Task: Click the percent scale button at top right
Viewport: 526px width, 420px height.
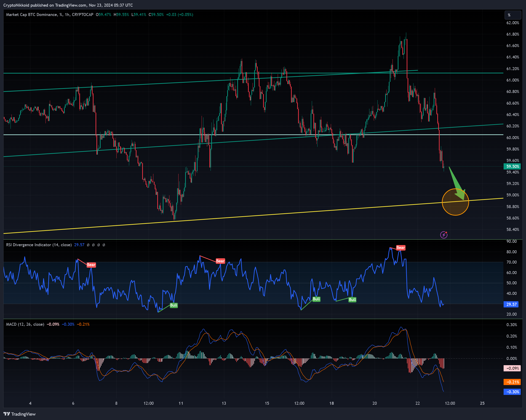Action: click(x=513, y=15)
